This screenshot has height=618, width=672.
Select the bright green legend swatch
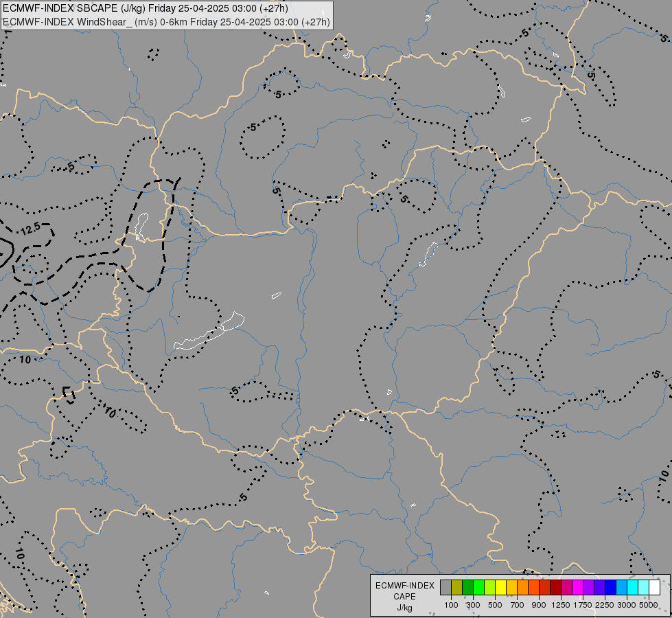coord(478,588)
